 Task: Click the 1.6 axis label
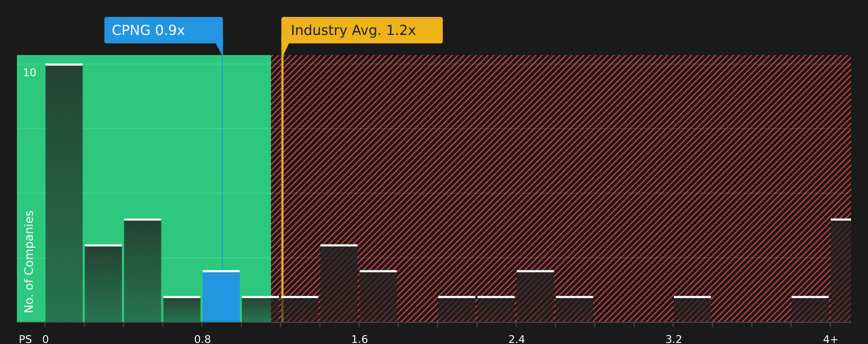(359, 339)
